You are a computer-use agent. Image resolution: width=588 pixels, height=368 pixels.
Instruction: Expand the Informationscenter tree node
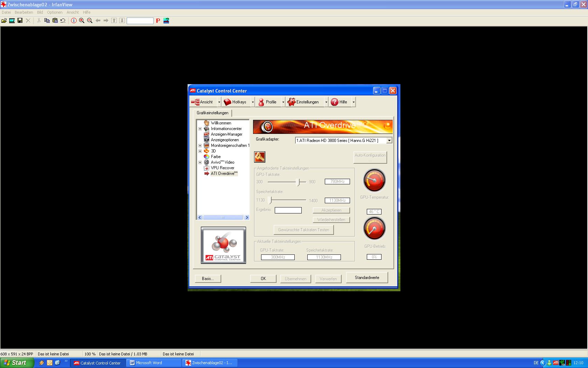pyautogui.click(x=200, y=129)
